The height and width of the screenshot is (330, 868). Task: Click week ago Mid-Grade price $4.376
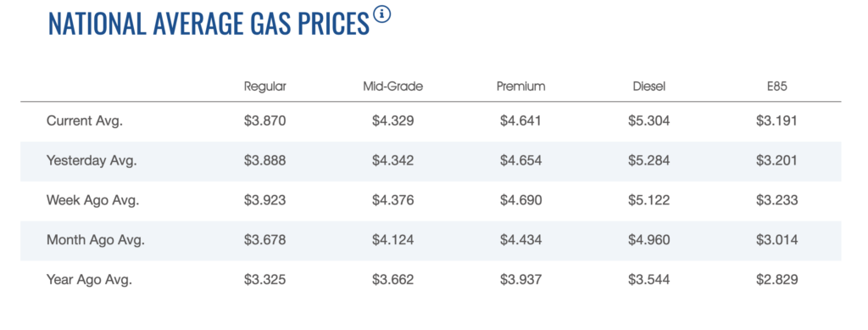(393, 200)
